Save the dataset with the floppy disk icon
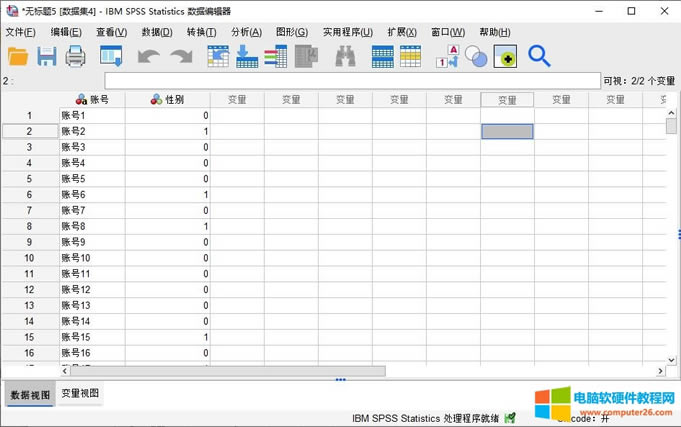 pos(47,57)
